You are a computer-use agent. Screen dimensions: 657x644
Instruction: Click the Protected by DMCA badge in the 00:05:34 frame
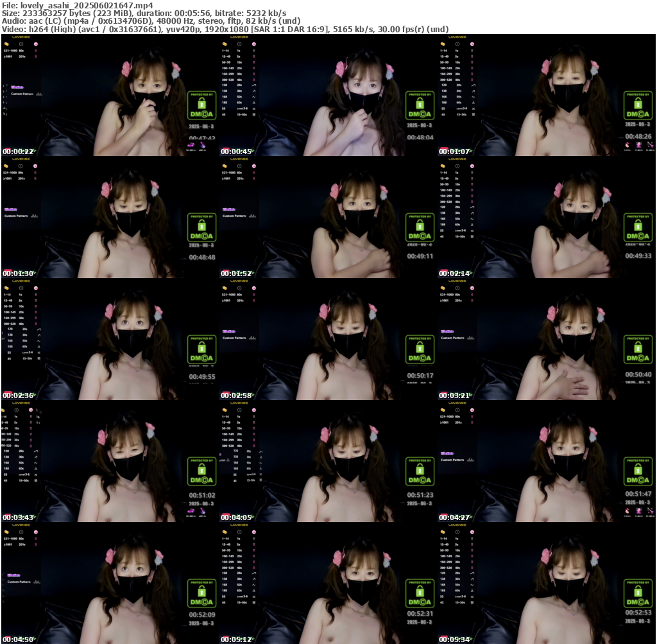[638, 593]
